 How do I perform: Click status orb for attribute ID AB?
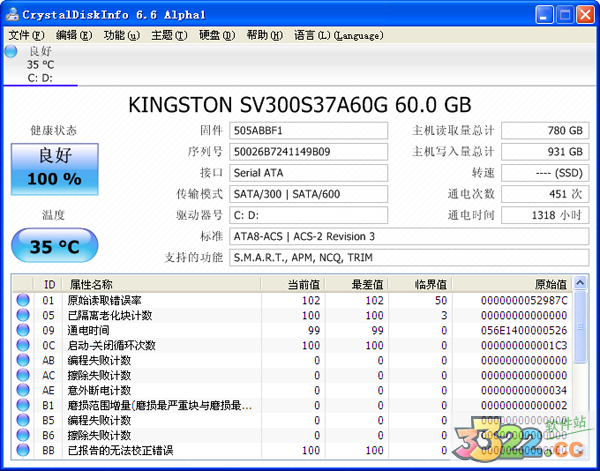click(23, 360)
